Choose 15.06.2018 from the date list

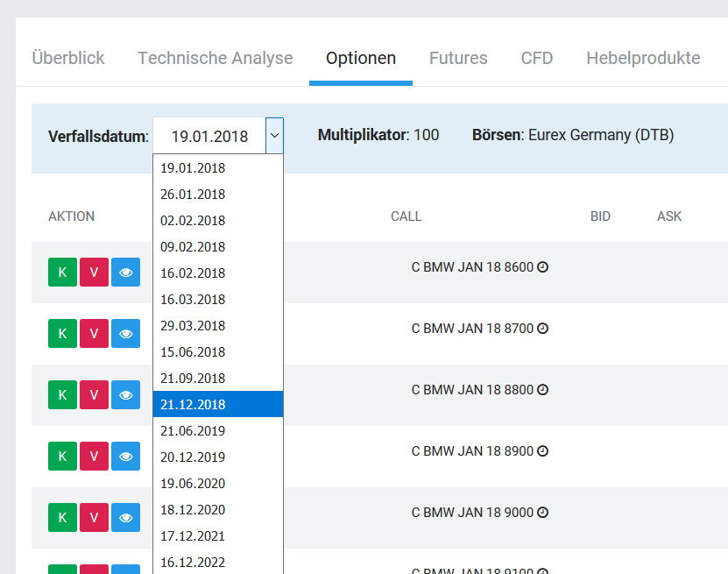pos(218,352)
